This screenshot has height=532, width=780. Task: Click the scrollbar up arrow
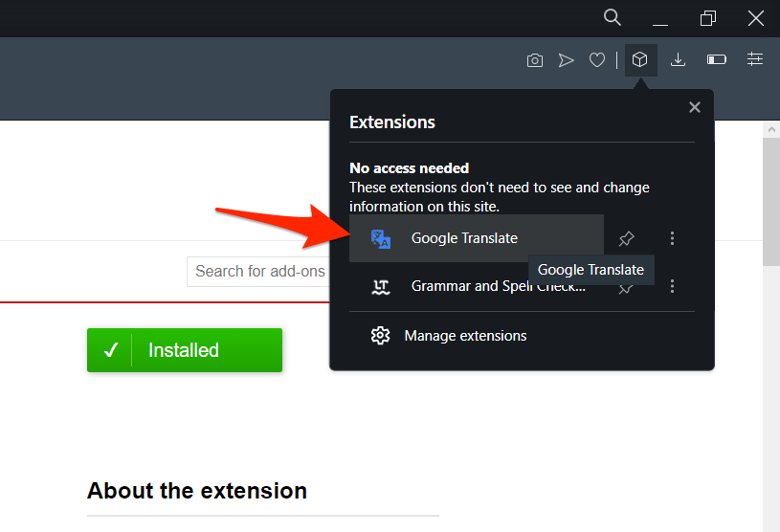[x=771, y=129]
